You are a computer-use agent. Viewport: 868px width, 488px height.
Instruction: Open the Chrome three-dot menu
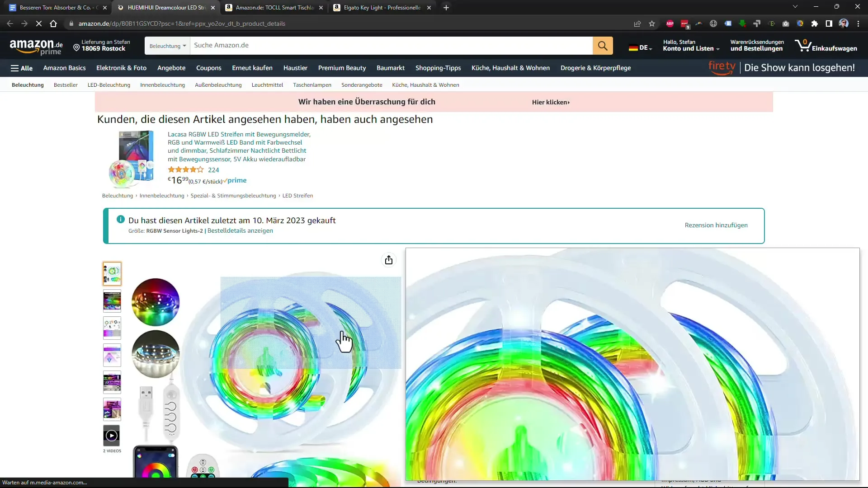[858, 23]
